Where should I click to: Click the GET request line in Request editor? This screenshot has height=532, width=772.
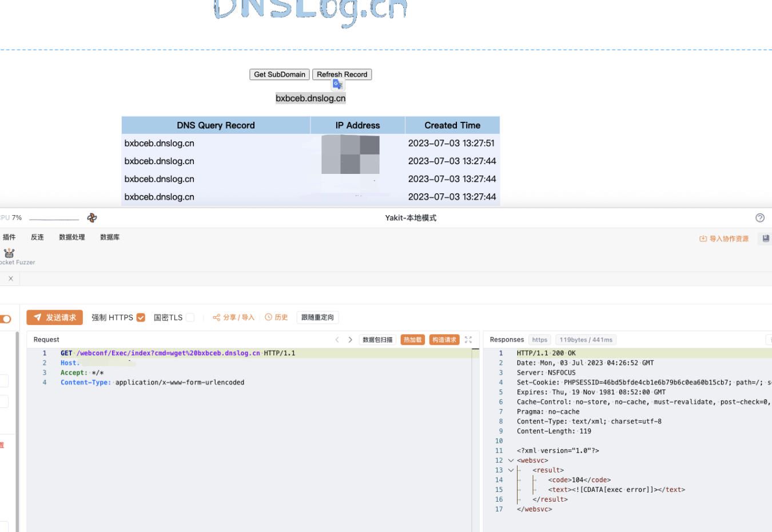click(x=178, y=354)
